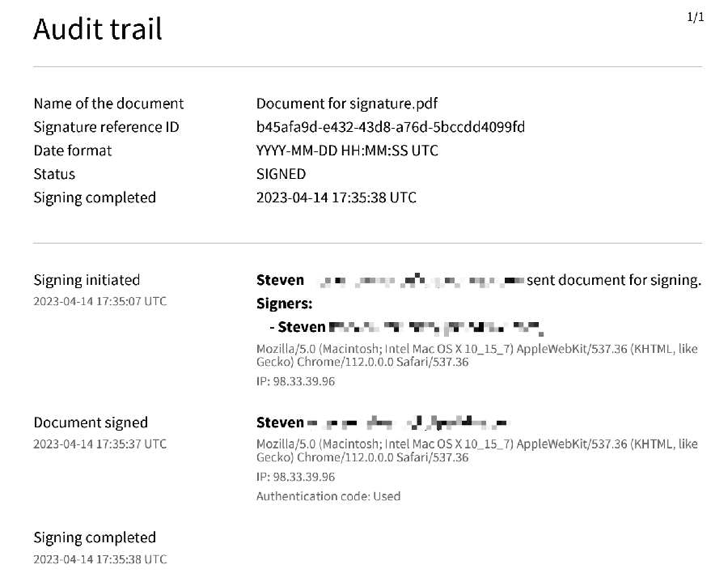The height and width of the screenshot is (586, 728).
Task: Click the user agent text under Document signed
Action: [476, 451]
